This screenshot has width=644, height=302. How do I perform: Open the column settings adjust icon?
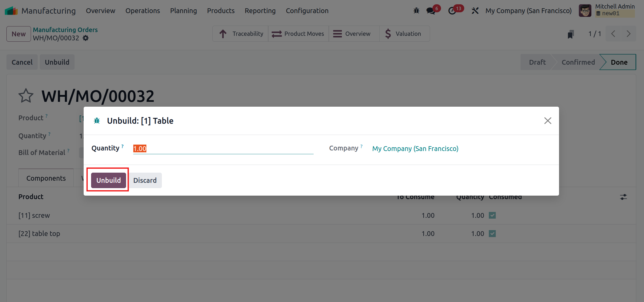pyautogui.click(x=623, y=197)
